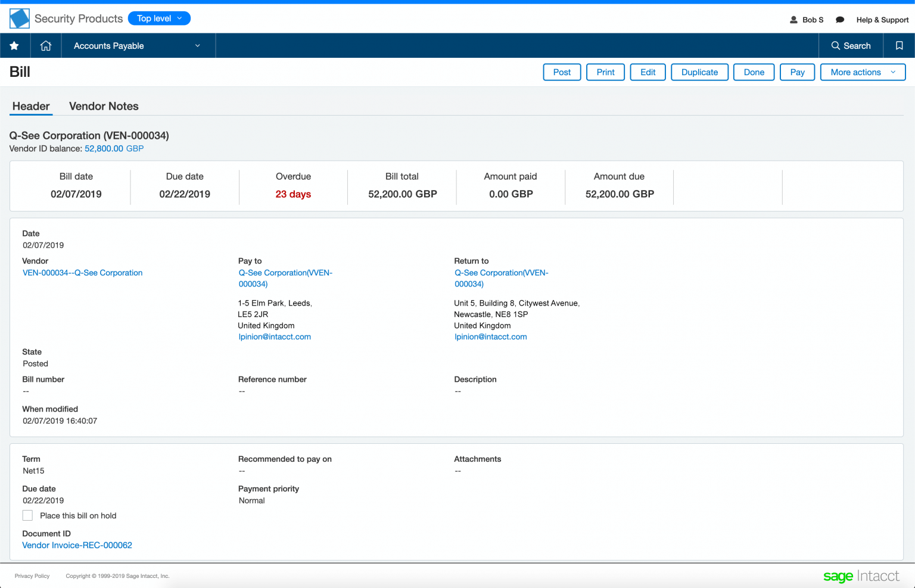Select the Header tab
The image size is (915, 588).
click(31, 106)
